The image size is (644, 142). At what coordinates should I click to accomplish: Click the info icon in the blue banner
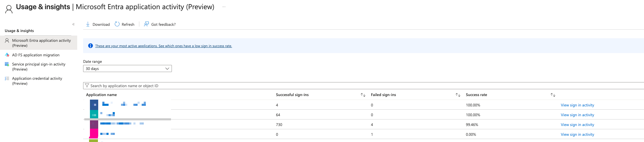click(91, 46)
